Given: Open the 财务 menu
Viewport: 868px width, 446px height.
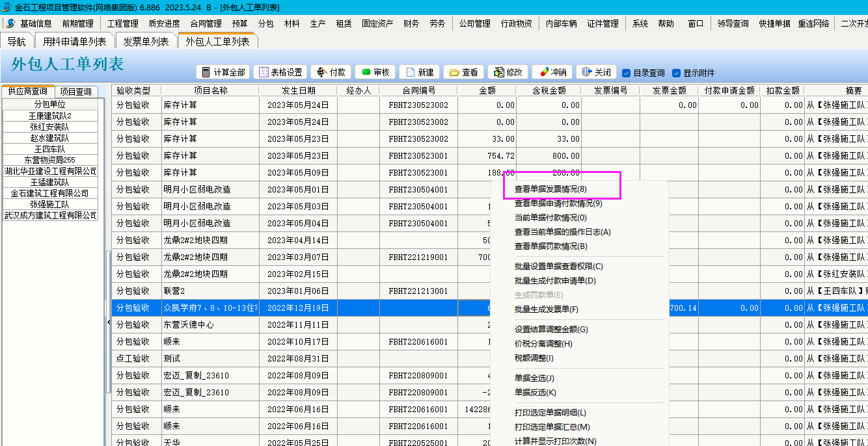Looking at the screenshot, I should pos(411,23).
